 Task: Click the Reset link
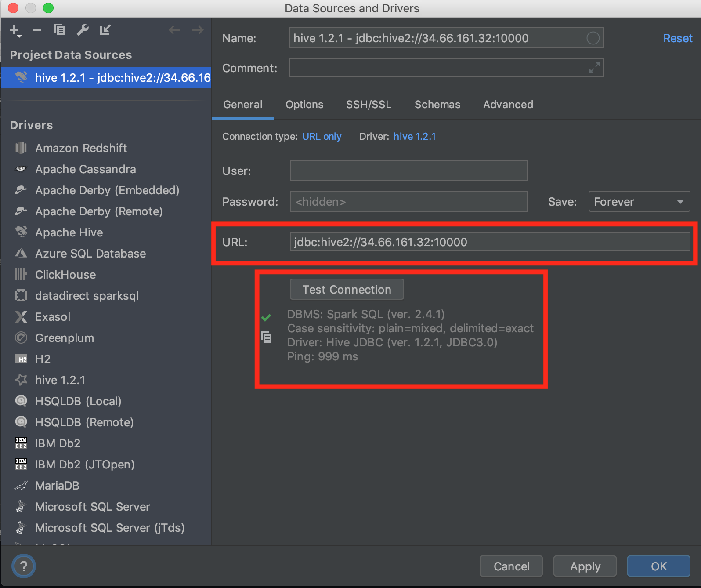coord(677,38)
